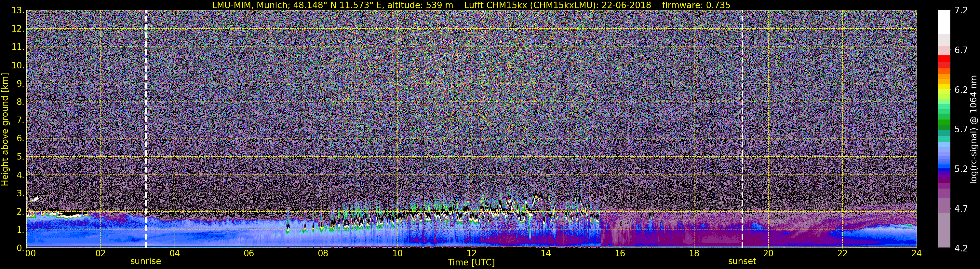Click the time tick label 04
Viewport: 980px width, 269px height.
tap(175, 253)
